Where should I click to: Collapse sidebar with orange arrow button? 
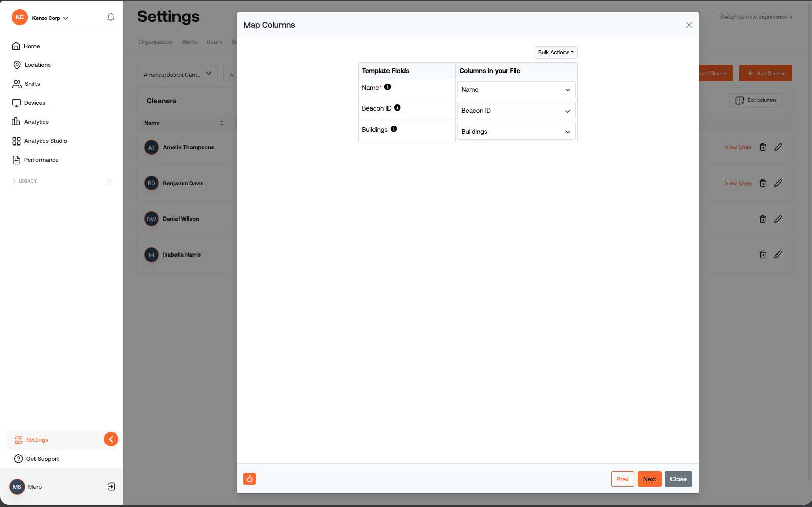111,439
